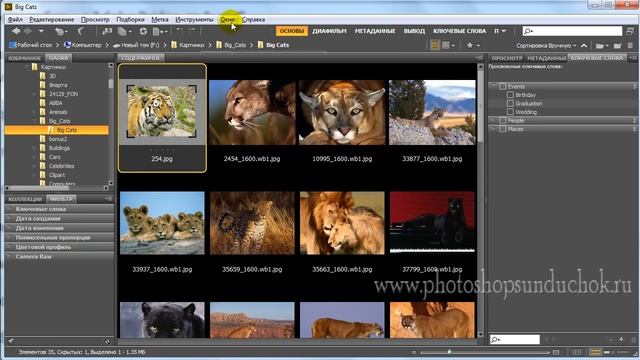This screenshot has width=640, height=360.
Task: Check the Places keyword checkbox
Action: click(x=502, y=129)
